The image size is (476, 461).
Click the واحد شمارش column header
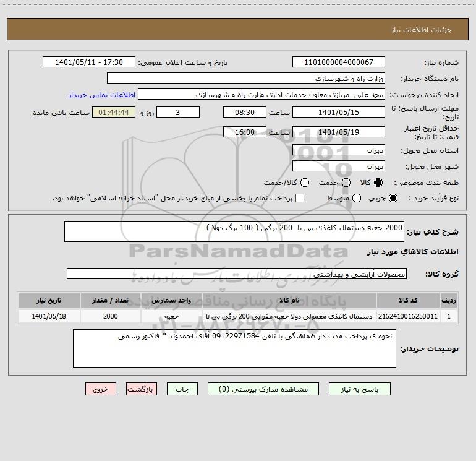tap(171, 300)
